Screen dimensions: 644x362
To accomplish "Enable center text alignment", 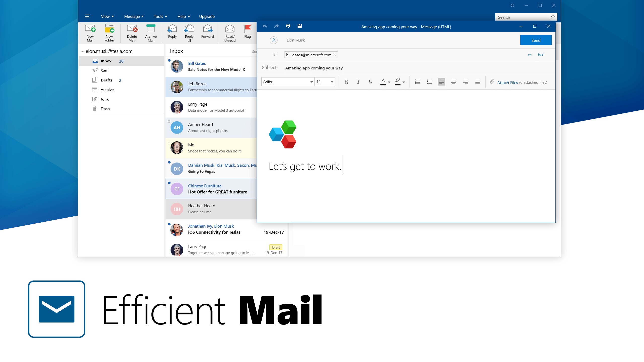I will (454, 82).
